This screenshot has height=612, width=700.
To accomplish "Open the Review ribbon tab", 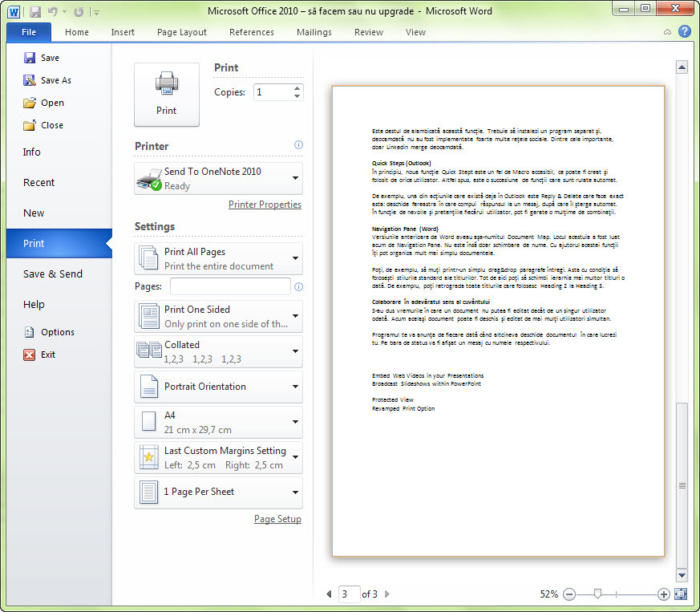I will point(369,32).
